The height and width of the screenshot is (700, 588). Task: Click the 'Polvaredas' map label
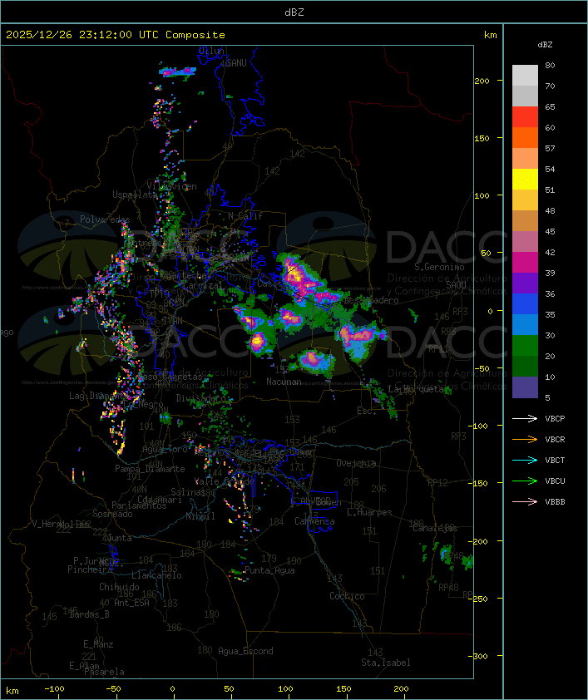(105, 219)
